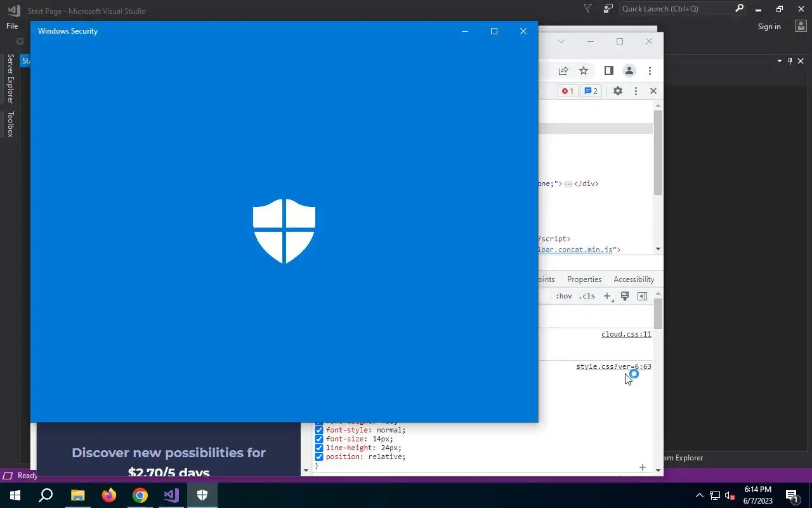Screen dimensions: 812x508
Task: Bookmark the page with the star icon
Action: [x=584, y=70]
